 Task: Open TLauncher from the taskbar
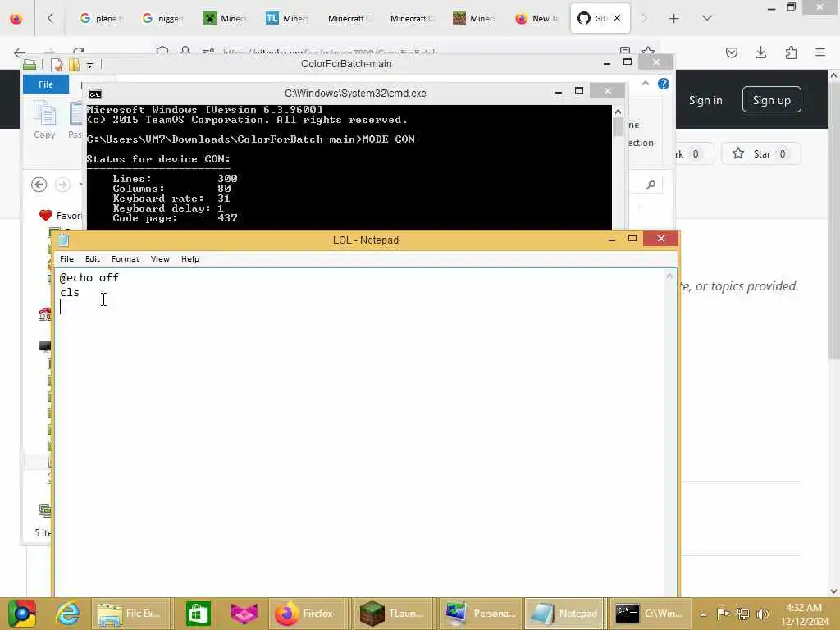coord(395,614)
